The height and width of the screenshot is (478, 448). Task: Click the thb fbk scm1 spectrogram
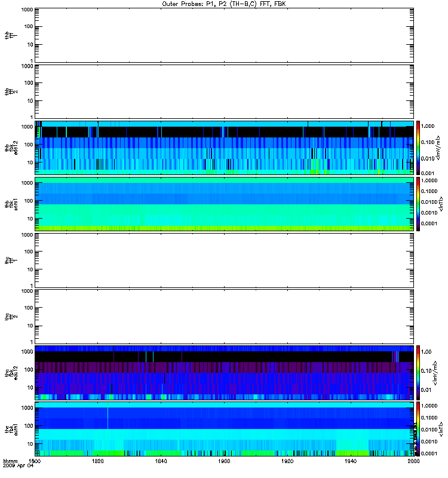tap(224, 204)
